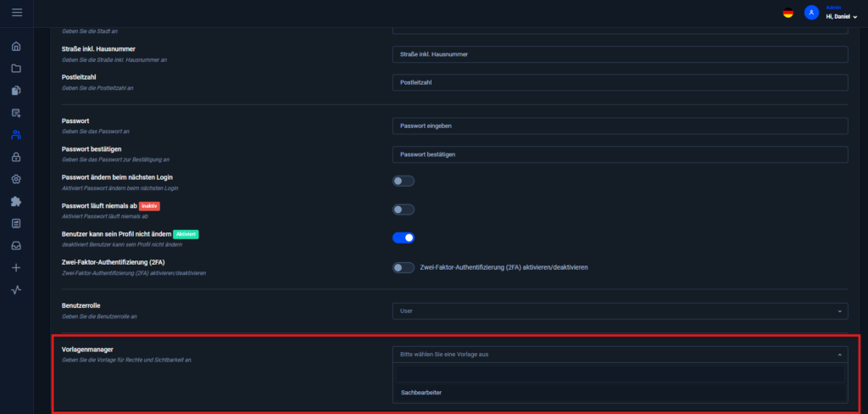Open the folder icon in sidebar
Image resolution: width=868 pixels, height=414 pixels.
click(x=16, y=68)
